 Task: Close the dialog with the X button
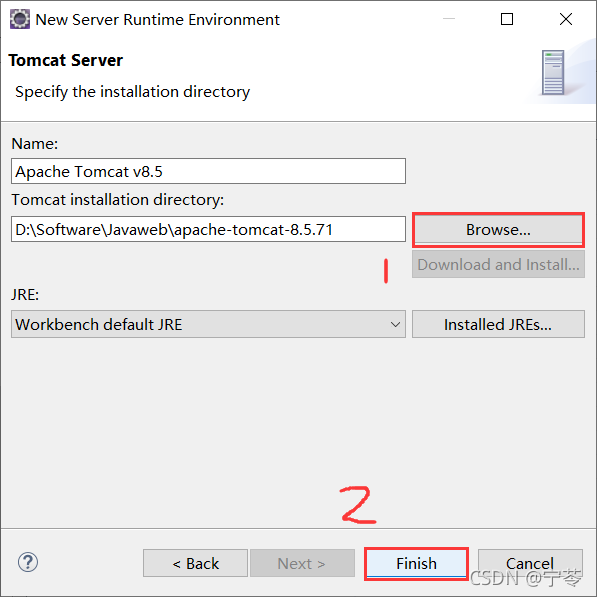(566, 19)
